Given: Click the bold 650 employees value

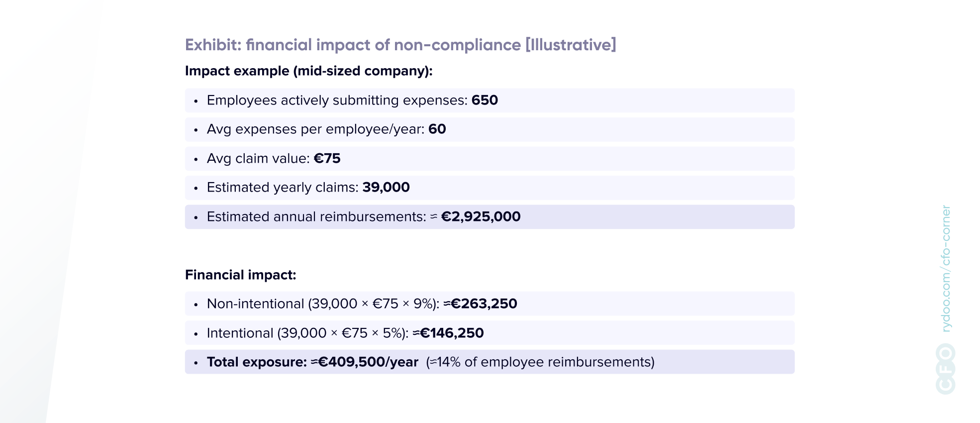Looking at the screenshot, I should (x=485, y=101).
